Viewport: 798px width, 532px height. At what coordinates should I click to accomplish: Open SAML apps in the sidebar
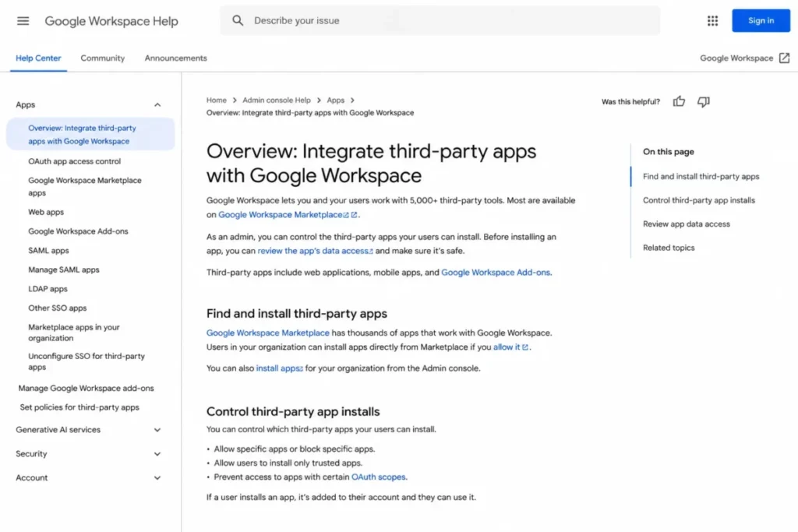(x=48, y=251)
